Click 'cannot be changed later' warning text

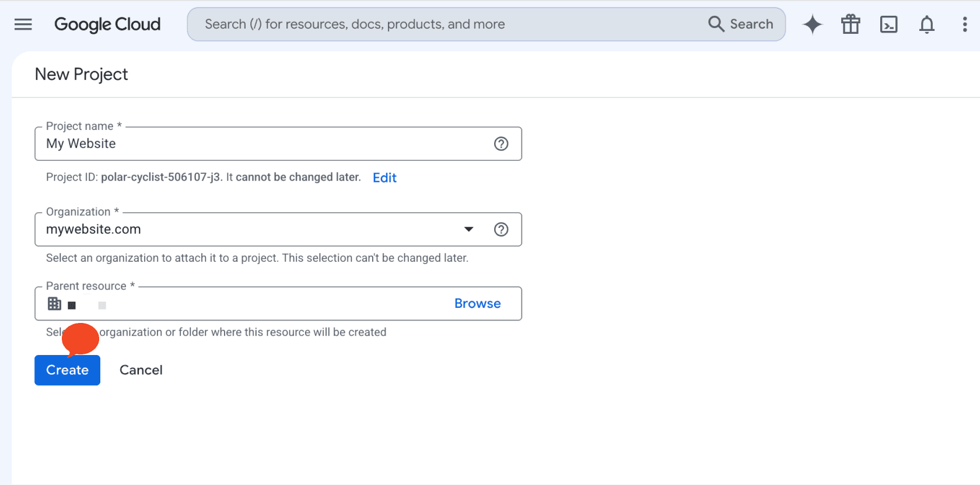click(298, 177)
